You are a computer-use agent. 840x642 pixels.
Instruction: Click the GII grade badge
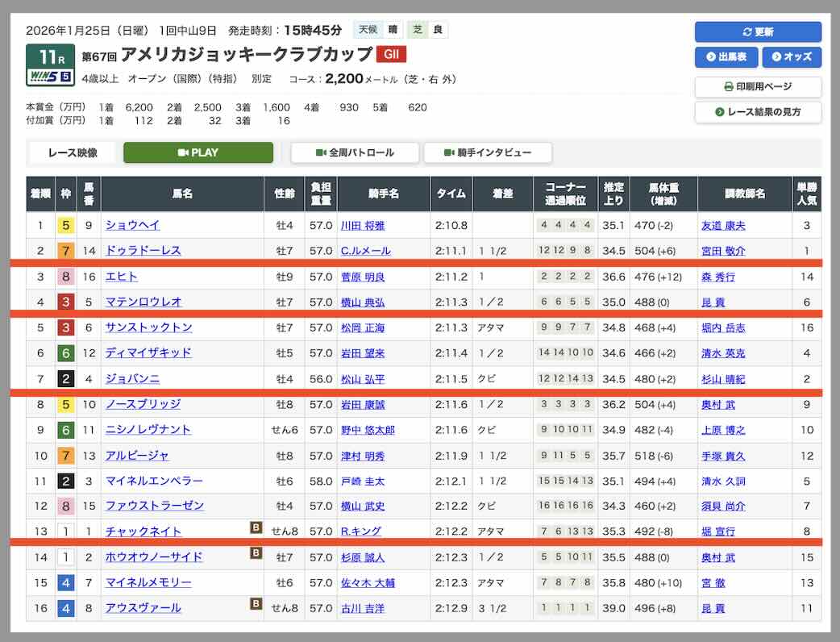[x=391, y=54]
